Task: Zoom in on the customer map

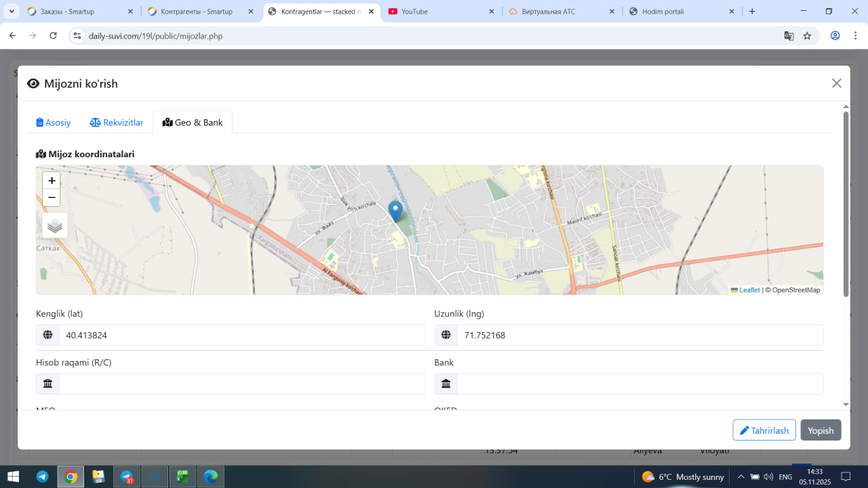Action: (52, 180)
